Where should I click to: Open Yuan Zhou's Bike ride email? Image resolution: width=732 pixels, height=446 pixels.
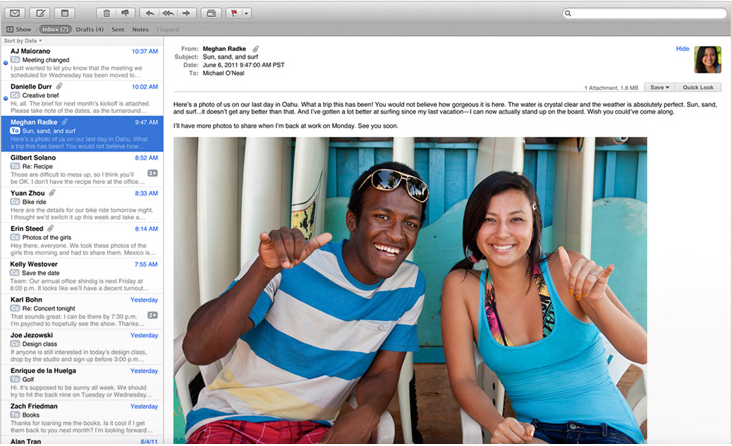click(x=82, y=205)
